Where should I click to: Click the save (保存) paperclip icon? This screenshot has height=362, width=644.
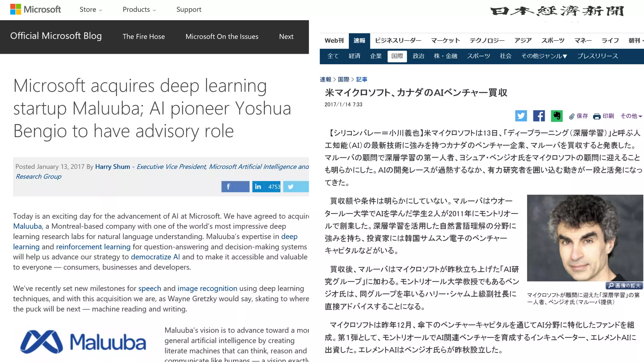point(572,117)
